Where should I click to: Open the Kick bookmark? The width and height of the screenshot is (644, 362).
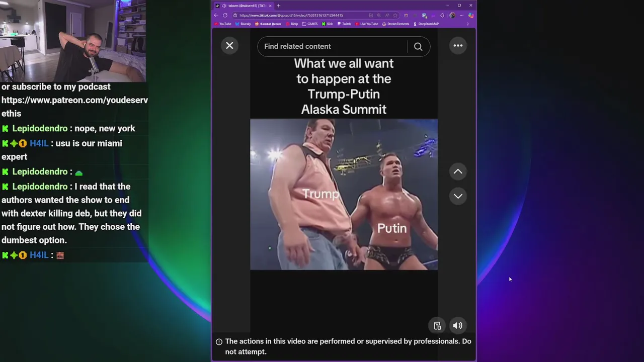tap(328, 24)
